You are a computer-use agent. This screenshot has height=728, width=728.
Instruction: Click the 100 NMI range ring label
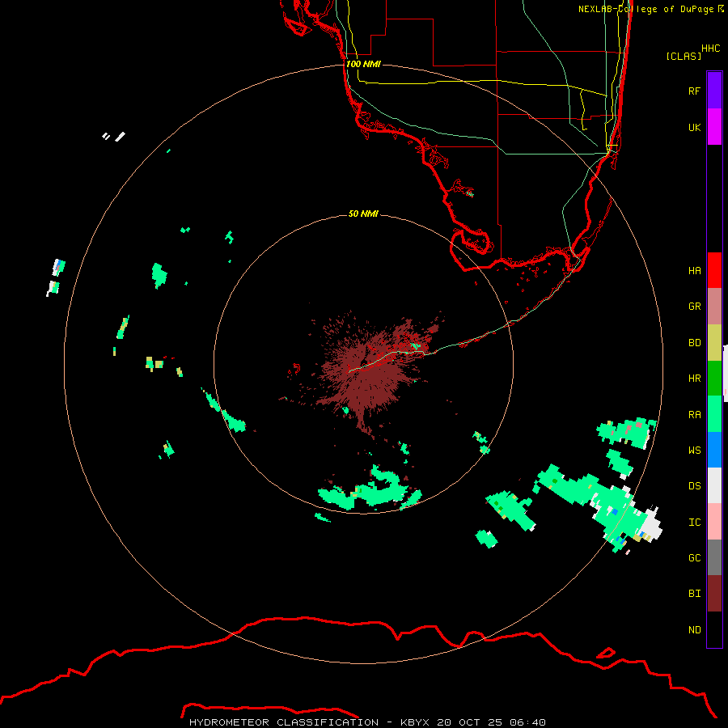(x=363, y=64)
